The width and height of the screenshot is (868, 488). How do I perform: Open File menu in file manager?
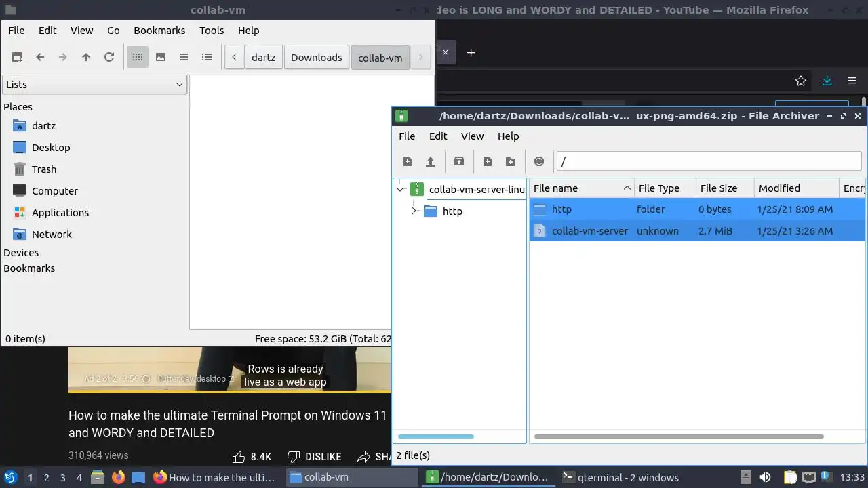pos(16,30)
